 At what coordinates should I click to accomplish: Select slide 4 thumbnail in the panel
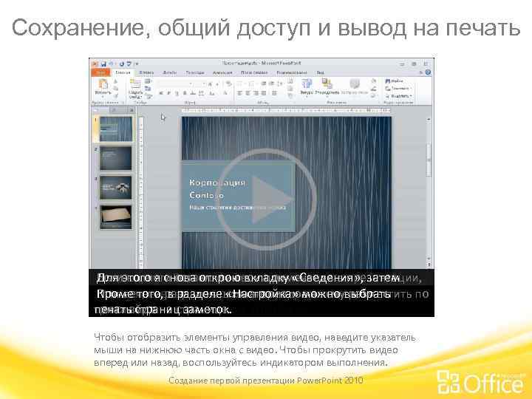pyautogui.click(x=116, y=217)
